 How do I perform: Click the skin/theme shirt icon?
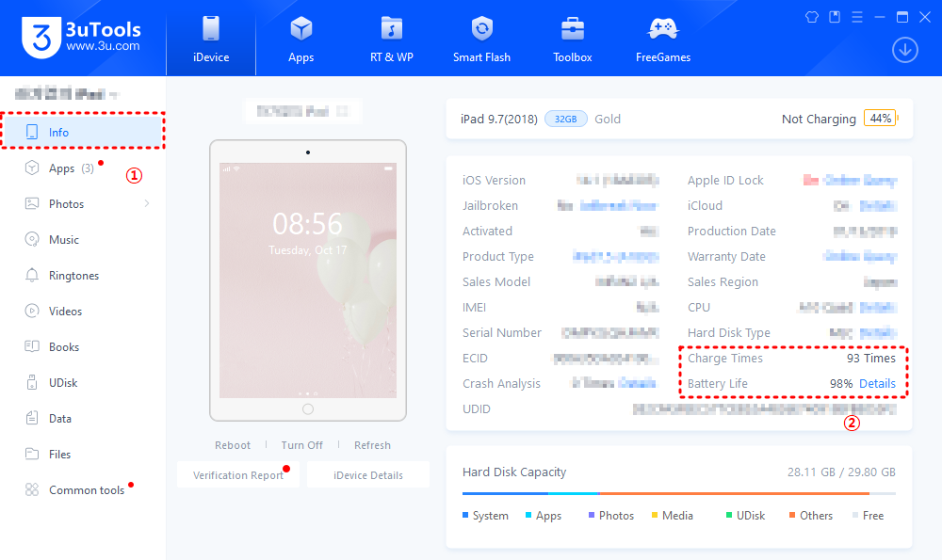click(x=812, y=17)
